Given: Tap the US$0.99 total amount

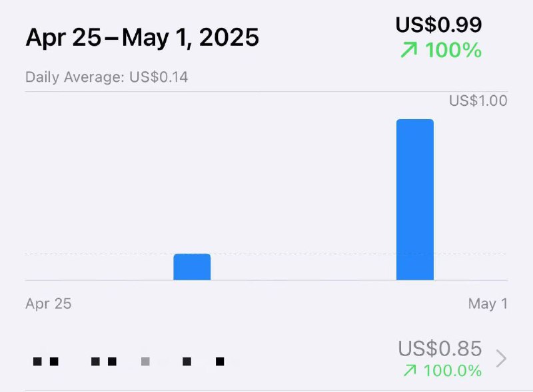Looking at the screenshot, I should pos(438,25).
